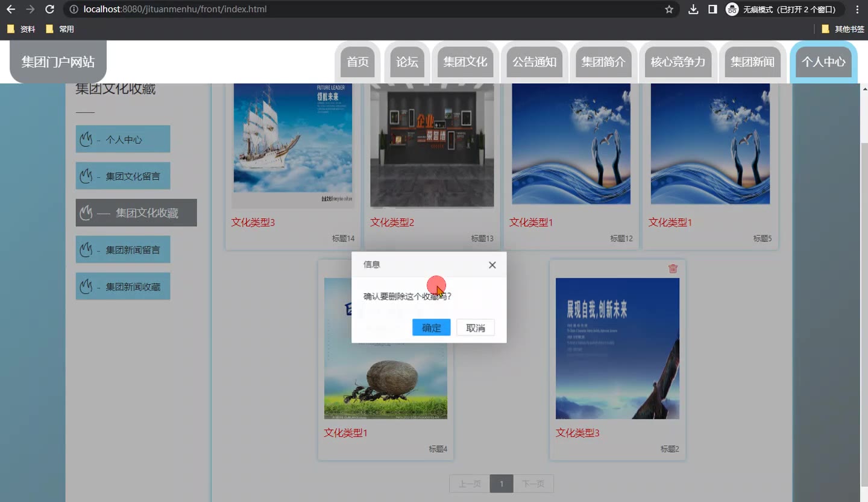Open the 资料 bookmark folder
868x502 pixels.
21,29
